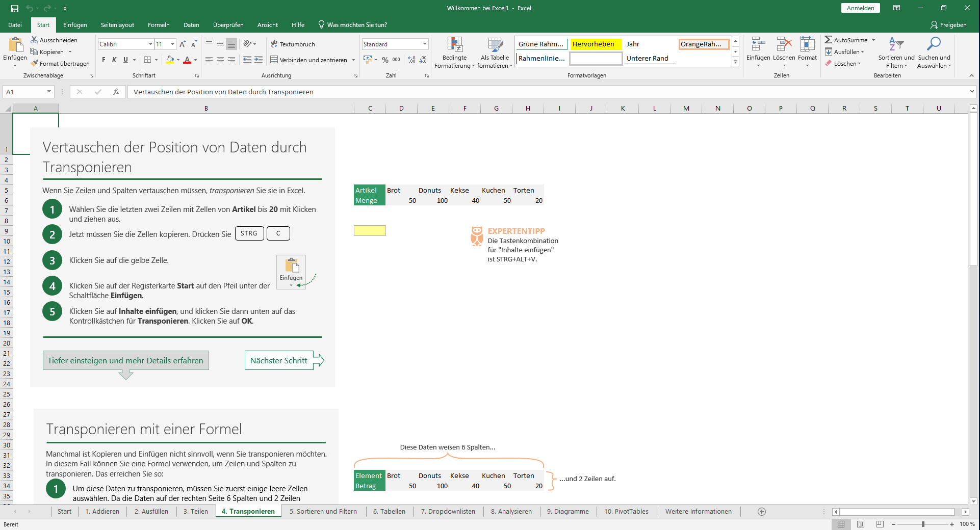Open the font name dropdown

(x=150, y=44)
